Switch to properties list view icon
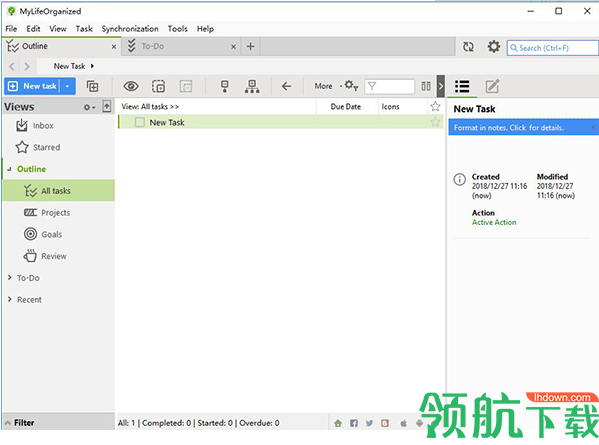This screenshot has height=445, width=599. [x=462, y=86]
